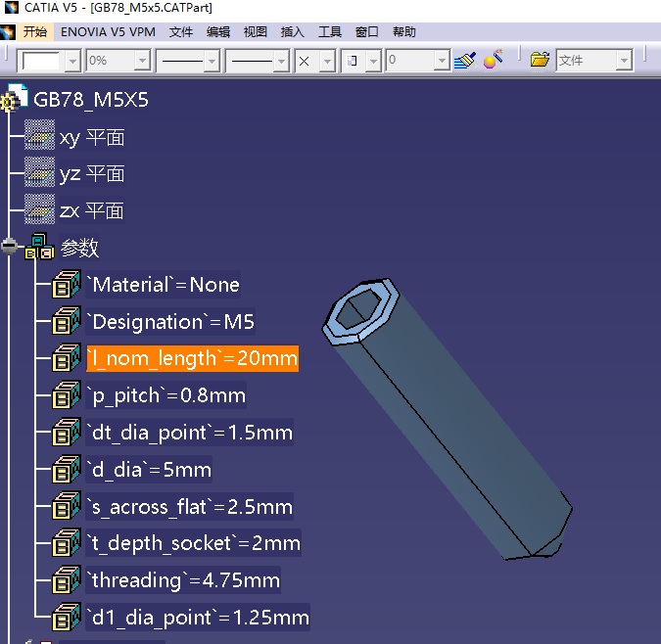The height and width of the screenshot is (644, 661).
Task: Open the line type dropdown
Action: 282,61
